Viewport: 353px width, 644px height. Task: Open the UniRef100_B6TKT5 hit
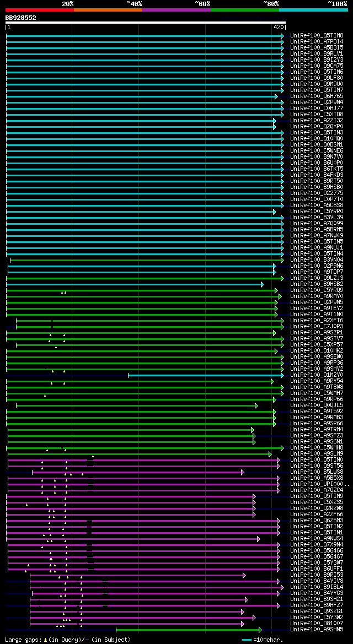(317, 169)
